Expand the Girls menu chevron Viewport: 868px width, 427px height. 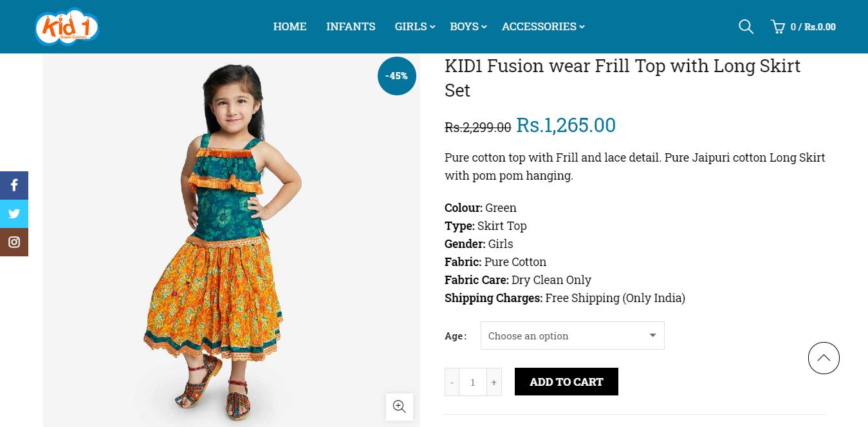[433, 27]
